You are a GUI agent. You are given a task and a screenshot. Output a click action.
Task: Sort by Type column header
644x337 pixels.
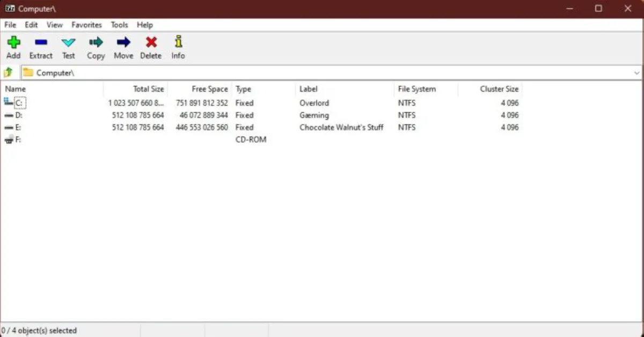(x=264, y=89)
